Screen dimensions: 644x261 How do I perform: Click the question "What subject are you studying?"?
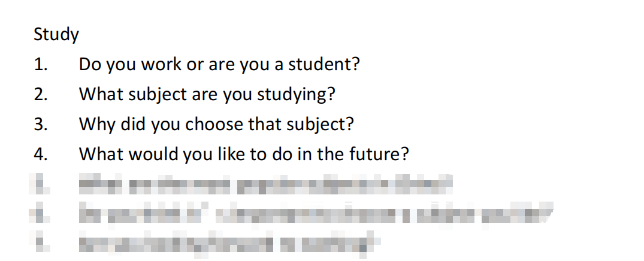point(207,95)
